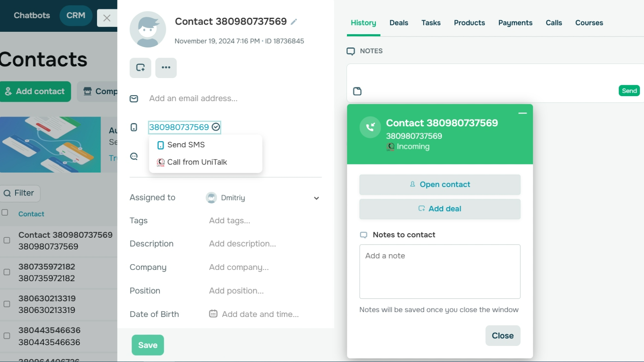Click the add deal icon under avatar

coord(140,68)
